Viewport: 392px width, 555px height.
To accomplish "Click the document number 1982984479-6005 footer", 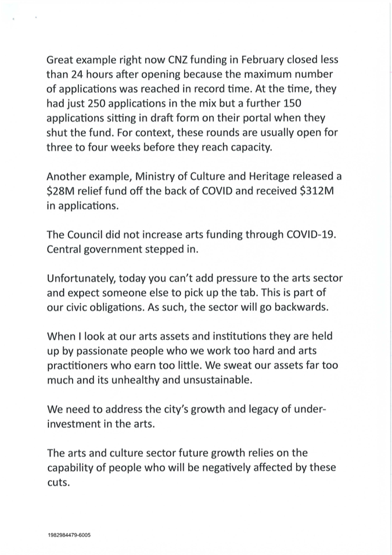I will pyautogui.click(x=69, y=535).
